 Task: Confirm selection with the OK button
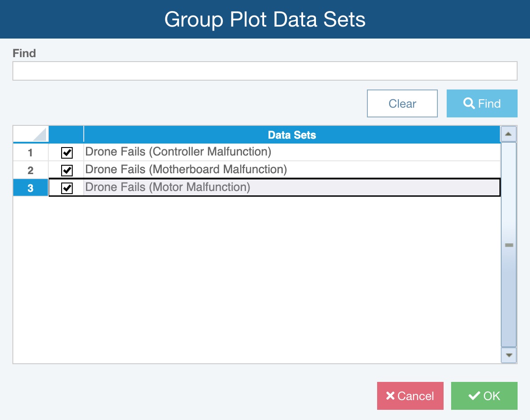484,396
